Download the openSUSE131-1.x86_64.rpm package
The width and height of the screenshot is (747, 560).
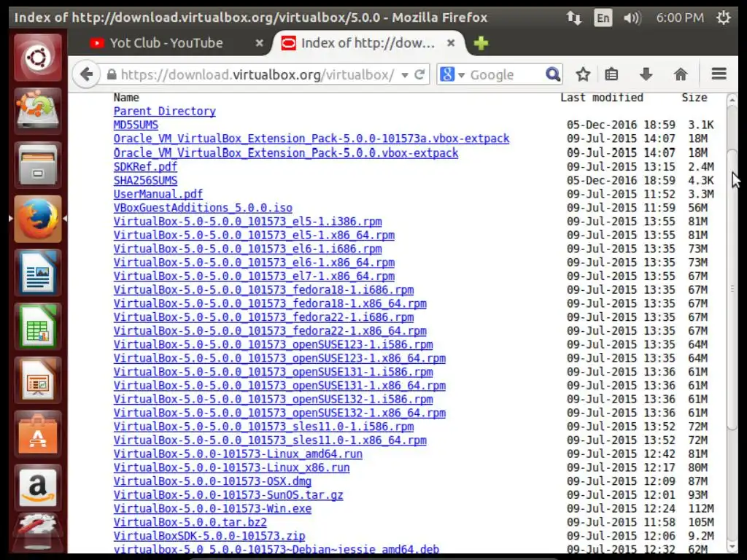279,386
